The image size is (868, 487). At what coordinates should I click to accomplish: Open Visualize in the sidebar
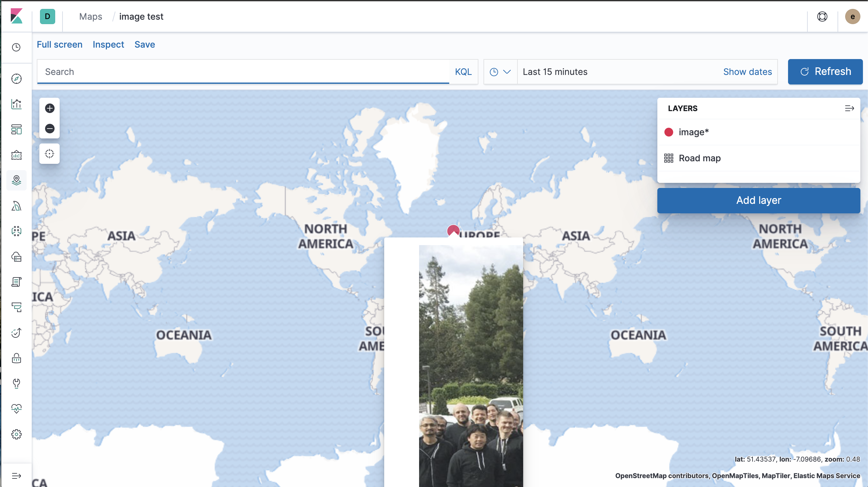pyautogui.click(x=16, y=104)
